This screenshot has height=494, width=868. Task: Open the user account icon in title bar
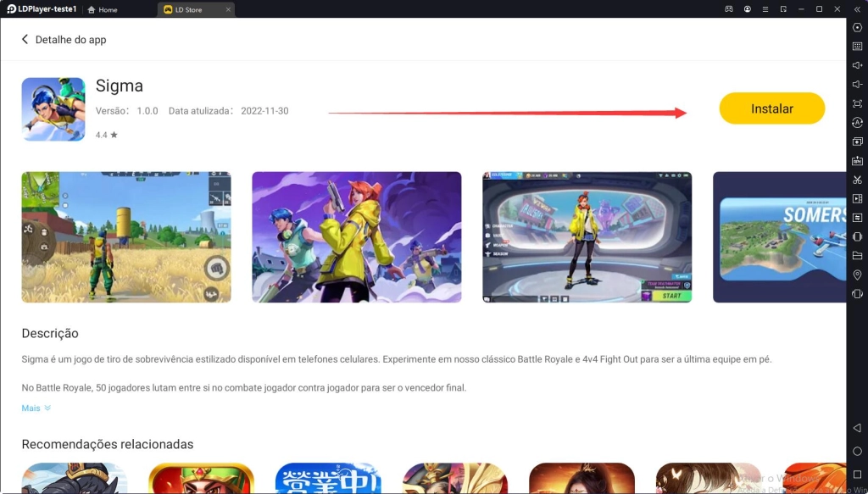click(x=748, y=9)
